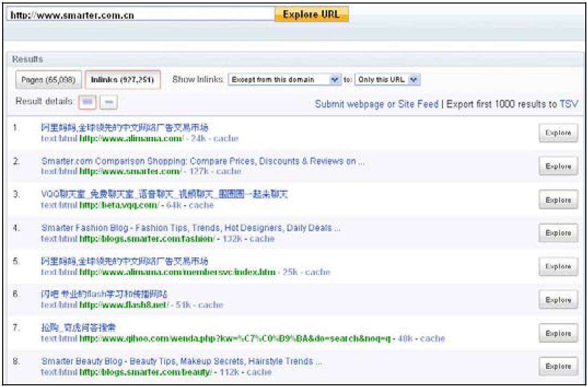
Task: Click Explore button for Smarter Fashion Blog
Action: coord(558,233)
